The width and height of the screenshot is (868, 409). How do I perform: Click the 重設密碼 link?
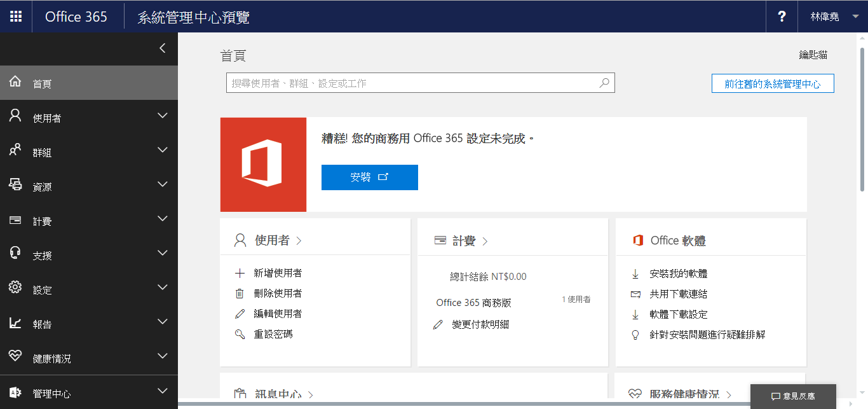[x=273, y=334]
